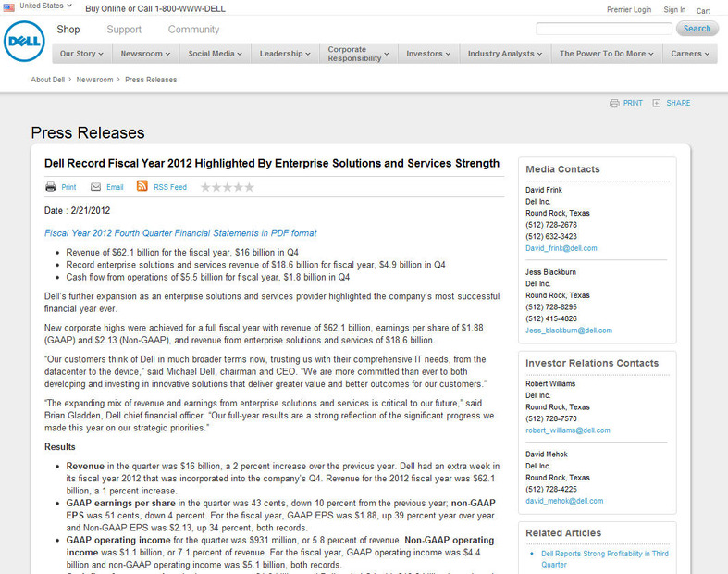Click the Robert Williams contact name
Screen dimensions: 728x574
pyautogui.click(x=550, y=383)
